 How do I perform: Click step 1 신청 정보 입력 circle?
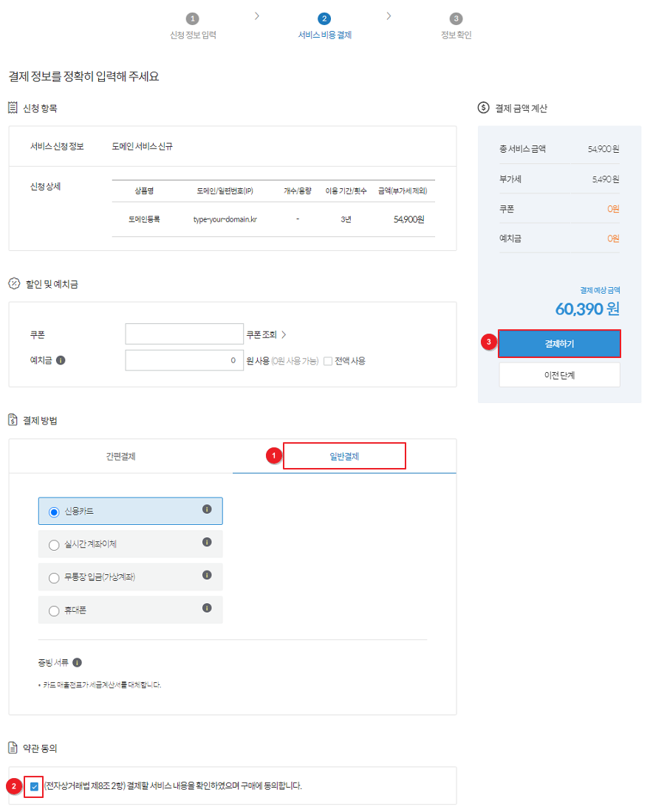(193, 18)
